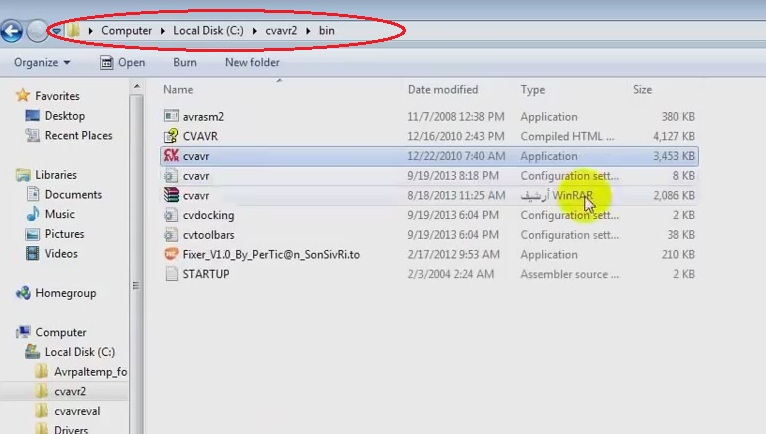Select the cvtoolbars configuration file icon
This screenshot has height=434, width=766.
coord(171,235)
